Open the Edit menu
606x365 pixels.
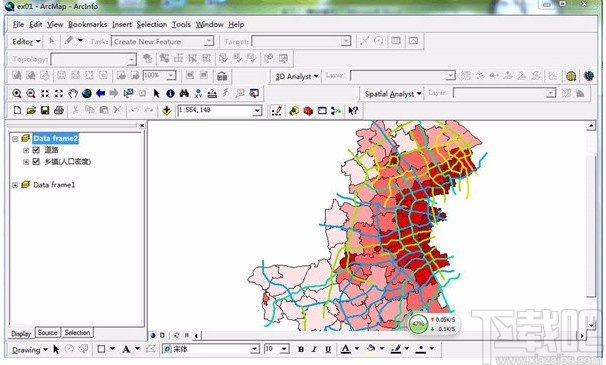tap(36, 24)
